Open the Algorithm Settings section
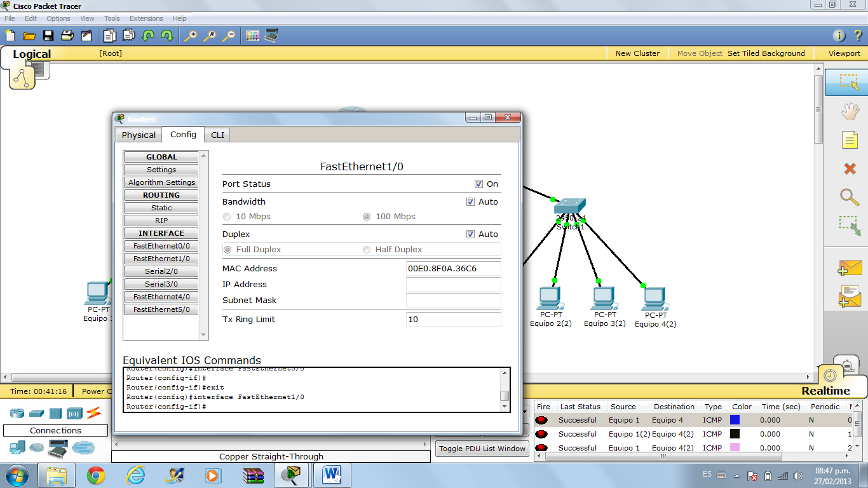The width and height of the screenshot is (868, 488). point(161,182)
